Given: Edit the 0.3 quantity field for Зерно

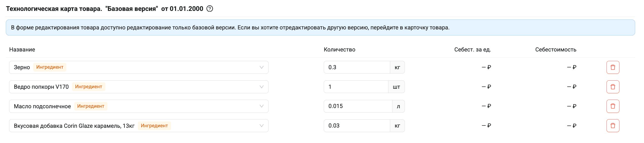Looking at the screenshot, I should pos(357,67).
